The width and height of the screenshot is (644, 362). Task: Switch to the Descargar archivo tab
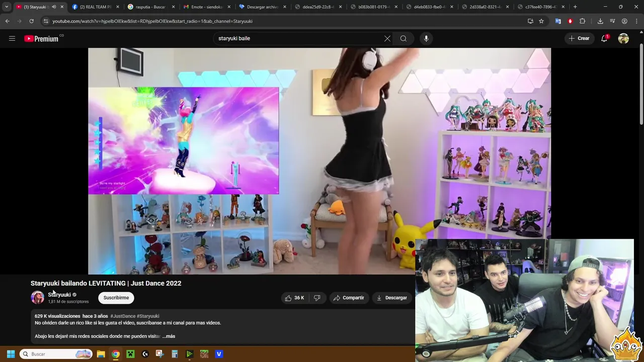(x=263, y=7)
